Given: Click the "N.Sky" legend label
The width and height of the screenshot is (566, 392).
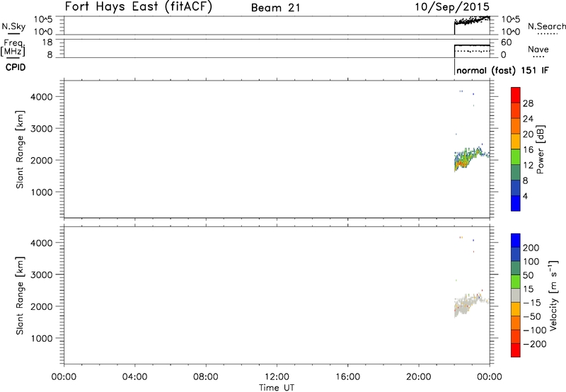Looking at the screenshot, I should [13, 26].
